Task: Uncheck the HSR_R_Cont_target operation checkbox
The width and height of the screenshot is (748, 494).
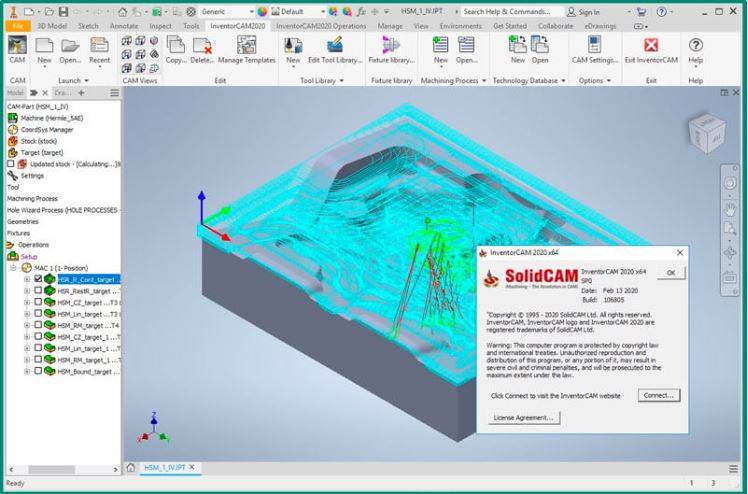Action: (x=38, y=279)
